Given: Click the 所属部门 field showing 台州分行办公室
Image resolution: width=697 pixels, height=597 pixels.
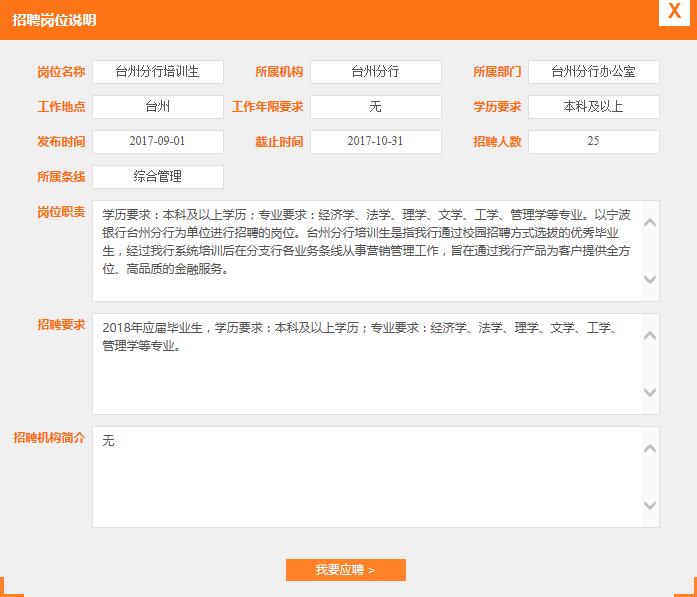Looking at the screenshot, I should (x=593, y=72).
